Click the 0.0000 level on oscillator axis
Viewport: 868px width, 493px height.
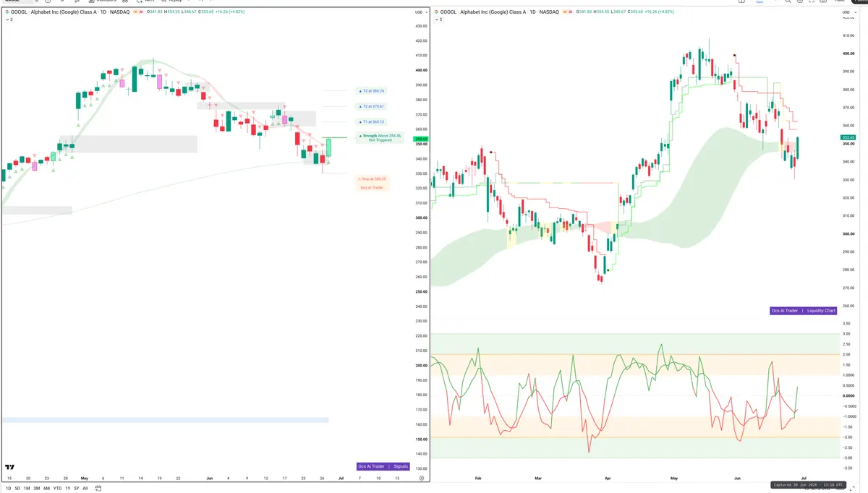point(847,395)
